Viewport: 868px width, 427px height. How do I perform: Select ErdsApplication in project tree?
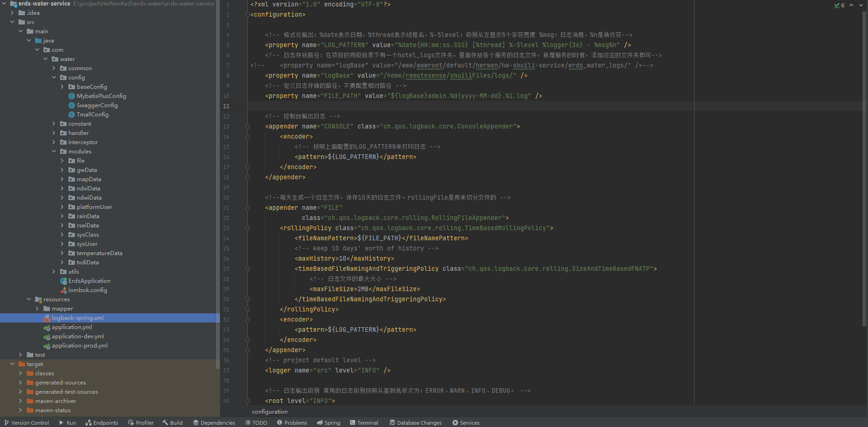coord(89,281)
